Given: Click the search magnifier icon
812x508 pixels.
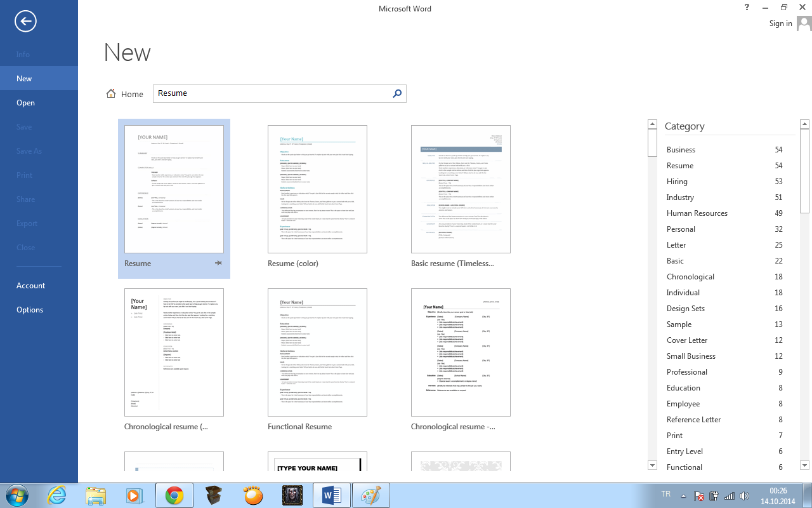Looking at the screenshot, I should tap(397, 93).
